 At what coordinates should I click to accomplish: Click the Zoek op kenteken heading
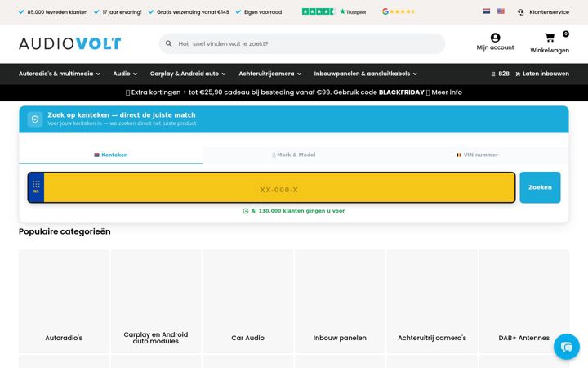point(121,115)
